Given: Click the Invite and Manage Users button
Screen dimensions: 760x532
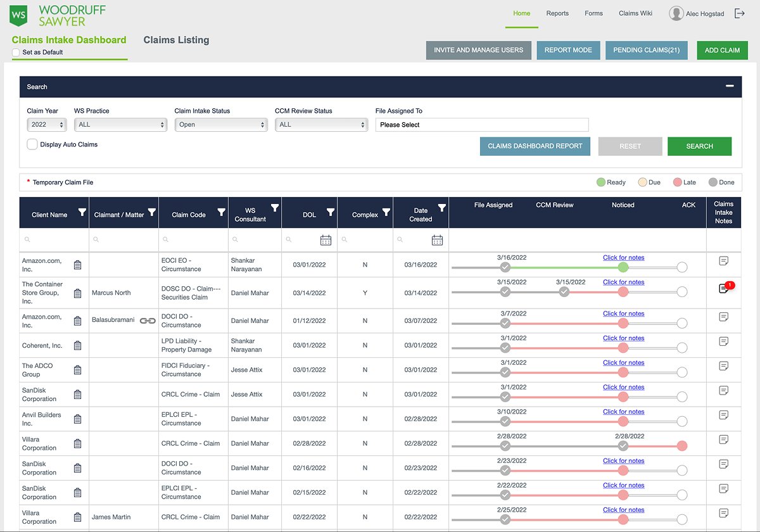Looking at the screenshot, I should pos(479,50).
